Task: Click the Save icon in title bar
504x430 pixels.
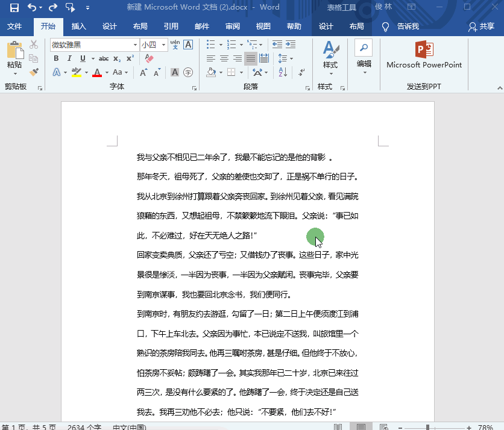Action: [x=14, y=8]
